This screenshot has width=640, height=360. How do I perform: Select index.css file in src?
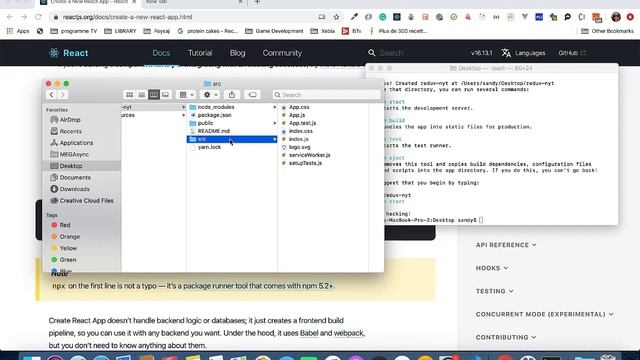tap(300, 131)
